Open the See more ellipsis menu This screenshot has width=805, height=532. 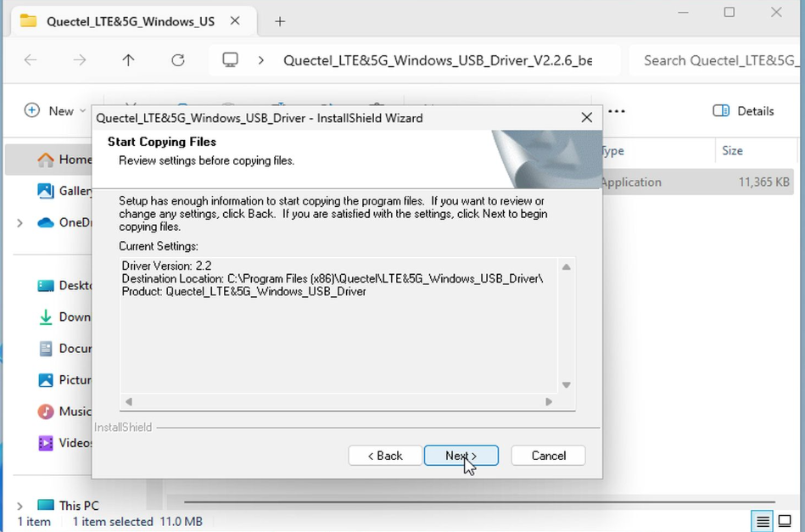[x=617, y=111]
